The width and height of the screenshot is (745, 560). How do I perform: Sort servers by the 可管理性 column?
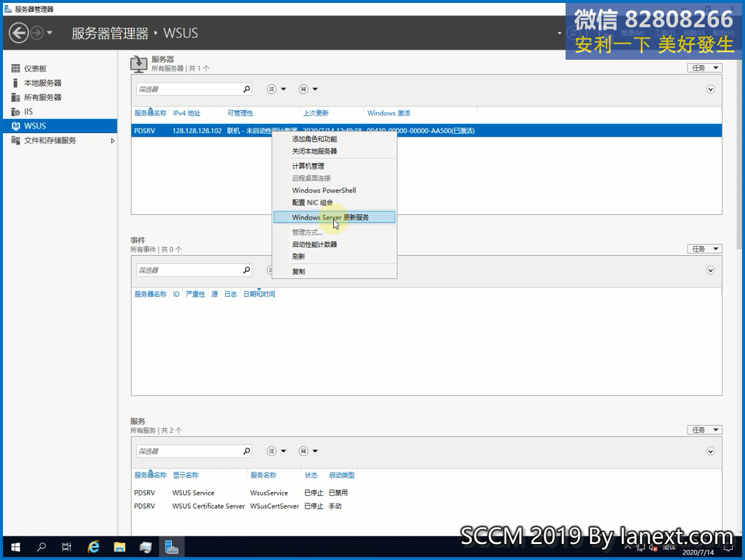(x=240, y=113)
